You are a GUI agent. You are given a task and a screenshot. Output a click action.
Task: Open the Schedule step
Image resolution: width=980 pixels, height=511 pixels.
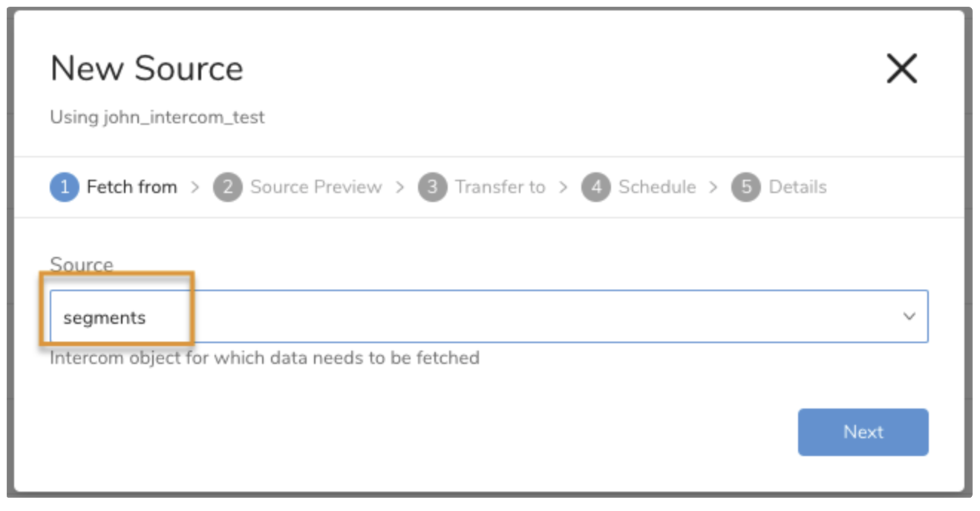[657, 187]
